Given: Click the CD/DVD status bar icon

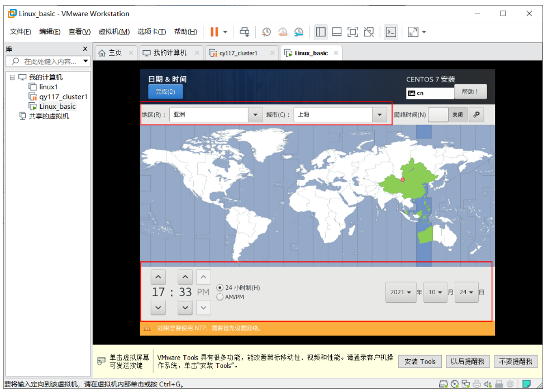Looking at the screenshot, I should coord(455,384).
